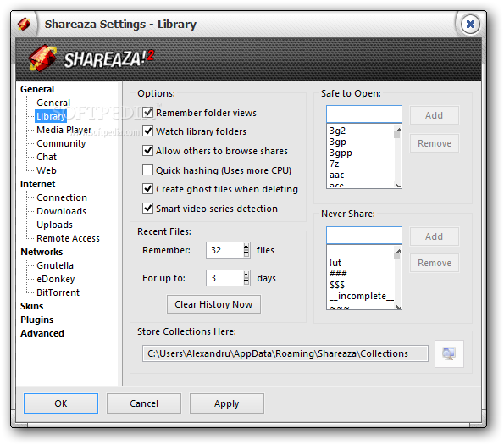Toggle Remember folder views checkbox

(147, 113)
